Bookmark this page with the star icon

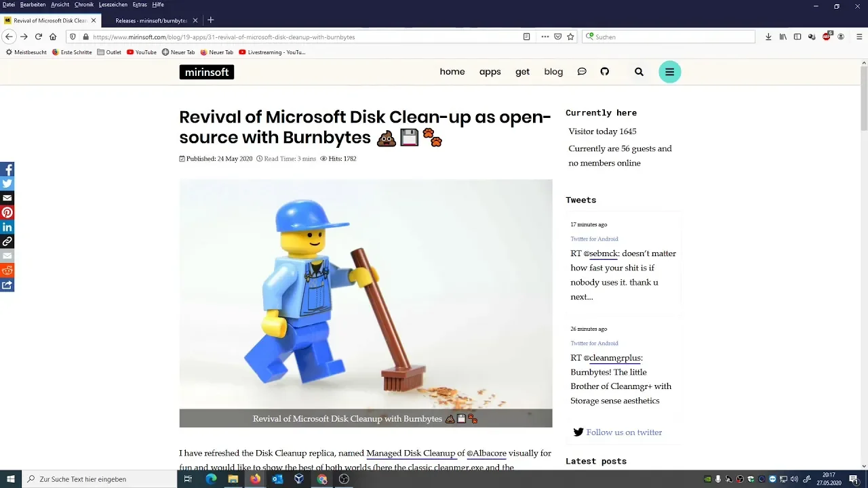[570, 37]
